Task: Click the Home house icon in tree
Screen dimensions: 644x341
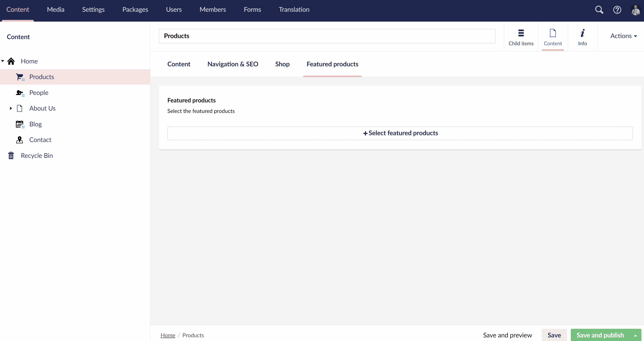Action: (x=11, y=61)
